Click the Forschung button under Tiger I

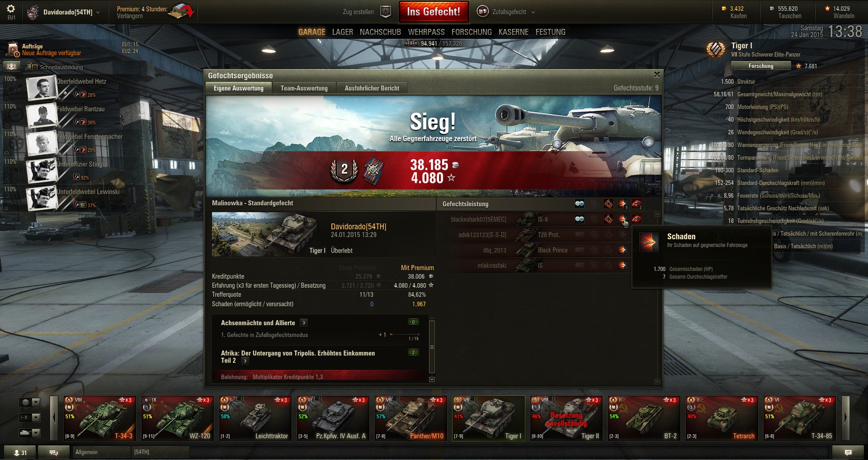761,66
